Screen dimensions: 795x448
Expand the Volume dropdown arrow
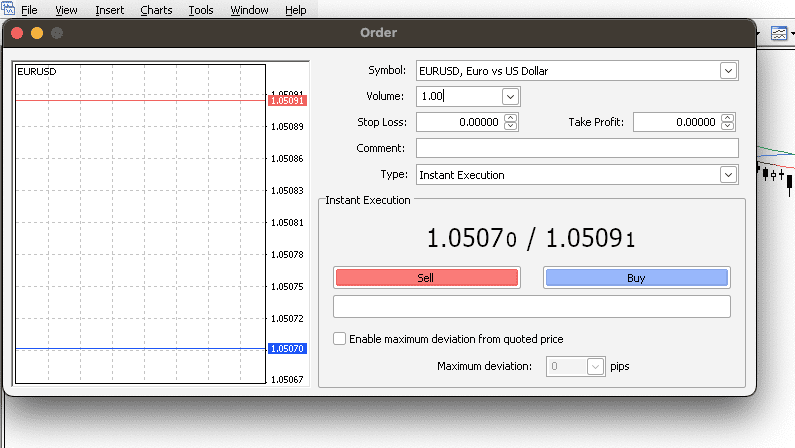(x=510, y=97)
